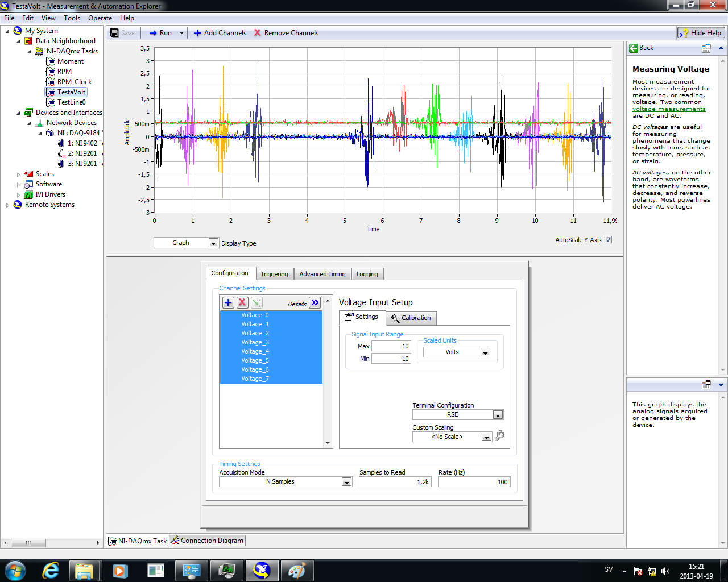This screenshot has width=728, height=582.
Task: Click the Hide Help button
Action: point(701,33)
